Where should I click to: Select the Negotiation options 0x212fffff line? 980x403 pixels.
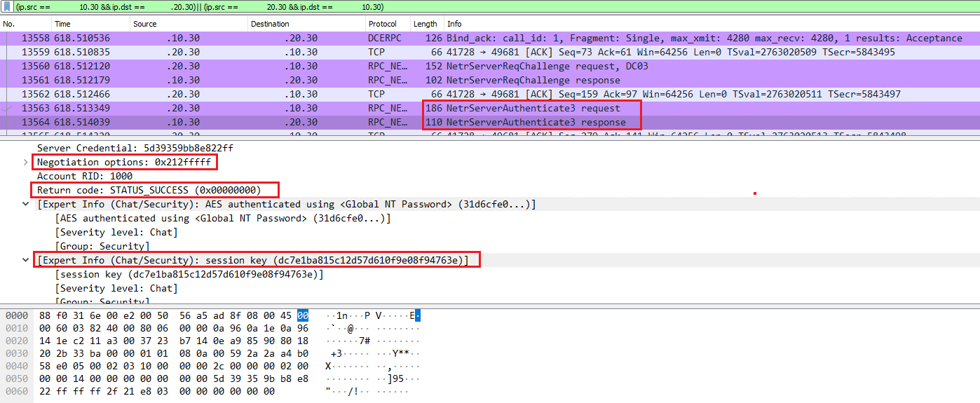pyautogui.click(x=124, y=162)
